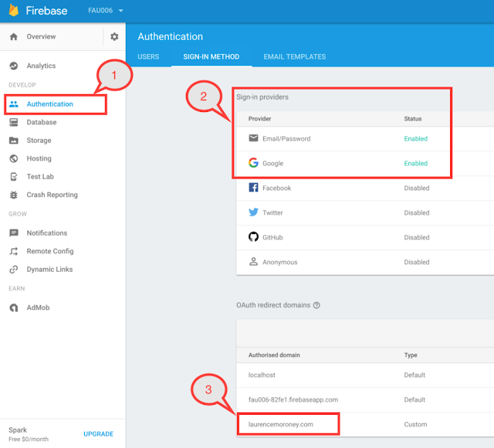Open Test Lab from sidebar
Viewport: 494px width, 448px height.
click(40, 177)
